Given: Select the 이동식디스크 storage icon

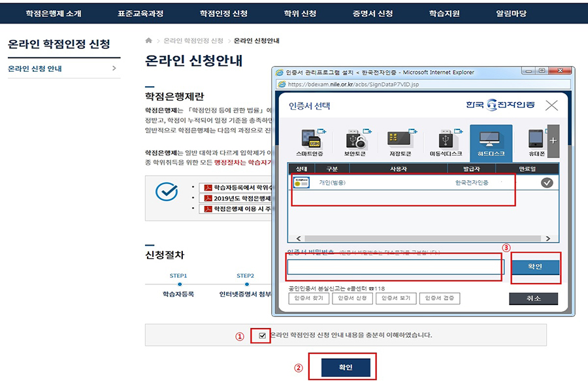Looking at the screenshot, I should 446,142.
